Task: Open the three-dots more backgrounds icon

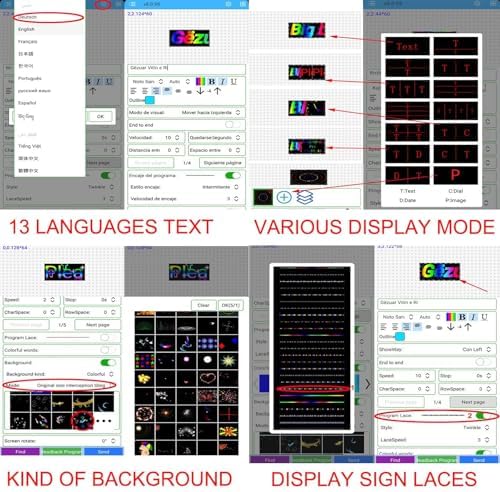Action: click(104, 421)
